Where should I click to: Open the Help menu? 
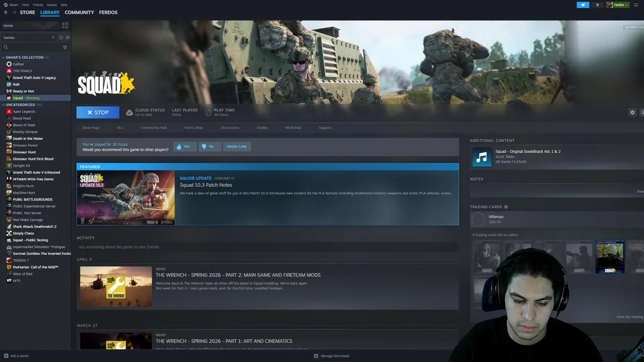coord(64,5)
